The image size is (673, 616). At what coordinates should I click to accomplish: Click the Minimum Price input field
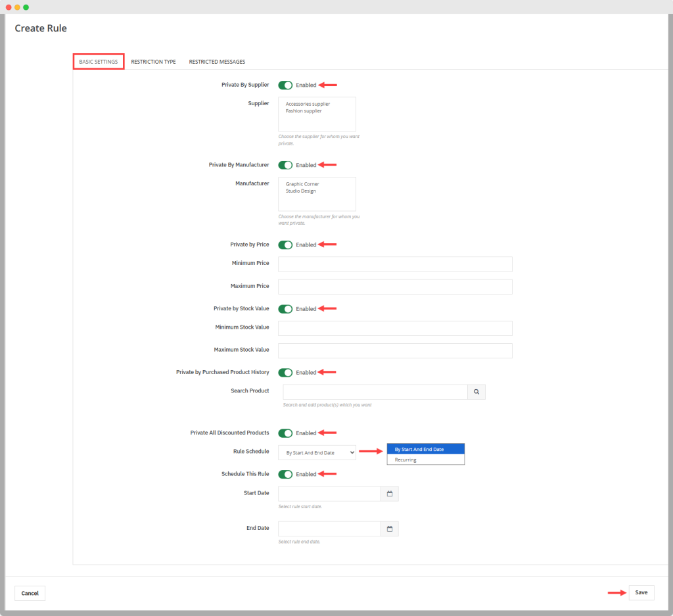coord(395,264)
